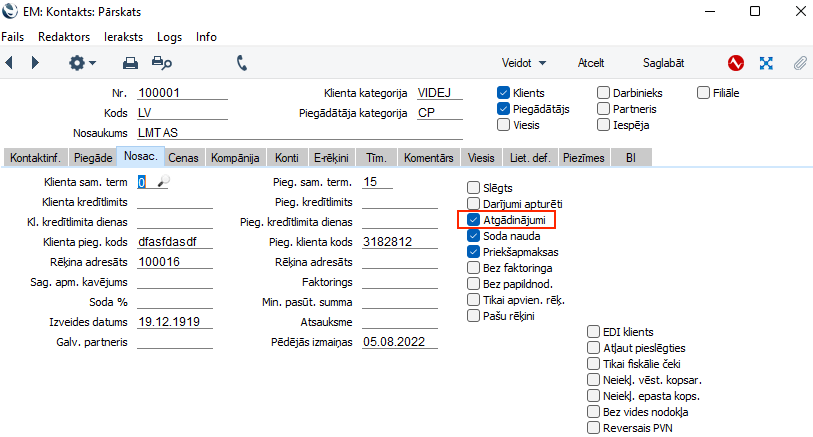Uncheck the Atgādinājumi checkbox
This screenshot has height=437, width=813.
click(474, 220)
